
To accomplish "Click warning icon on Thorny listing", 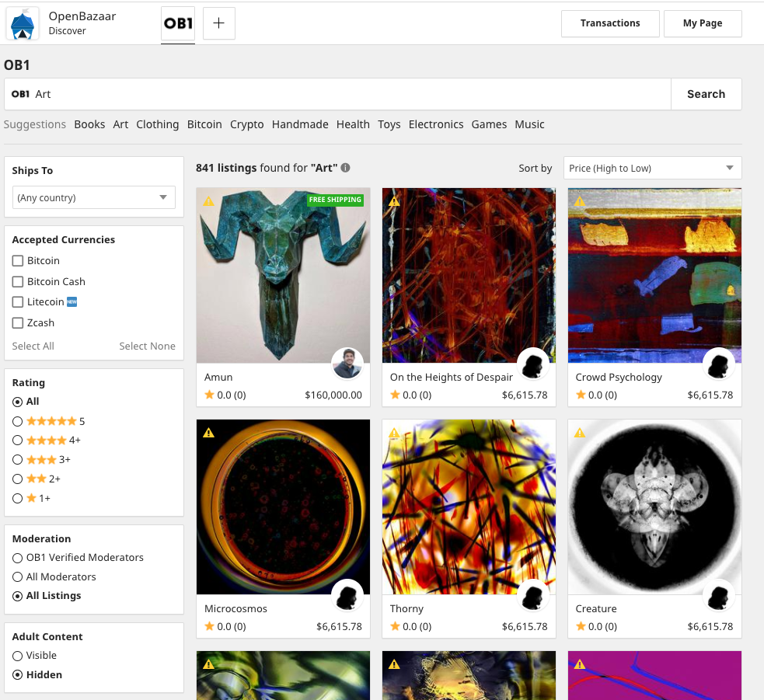I will pos(394,433).
